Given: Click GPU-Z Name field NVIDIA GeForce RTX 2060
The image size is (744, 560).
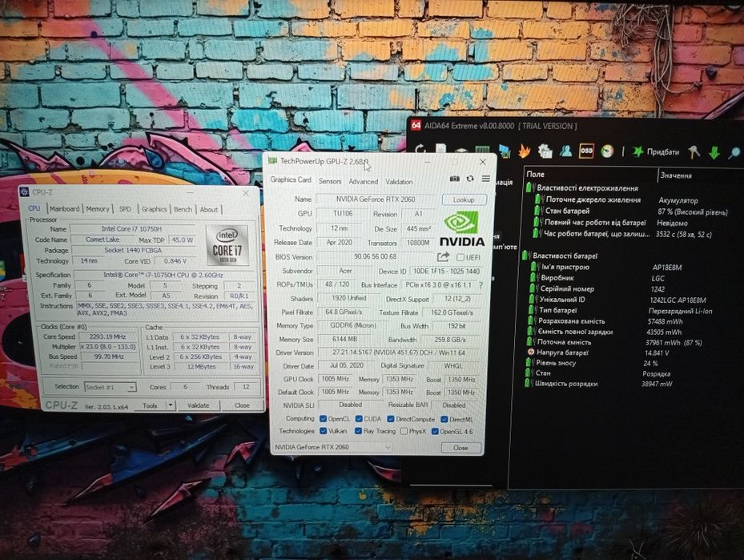Looking at the screenshot, I should pos(376,199).
